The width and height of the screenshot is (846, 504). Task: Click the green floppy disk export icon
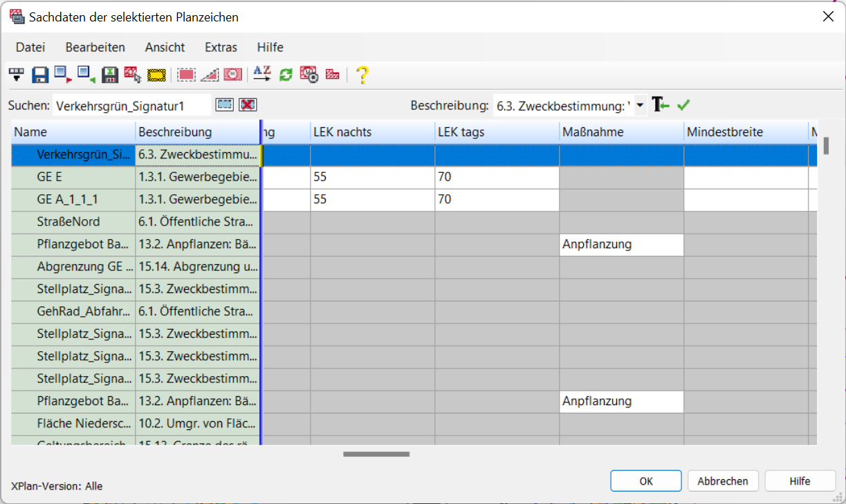109,75
